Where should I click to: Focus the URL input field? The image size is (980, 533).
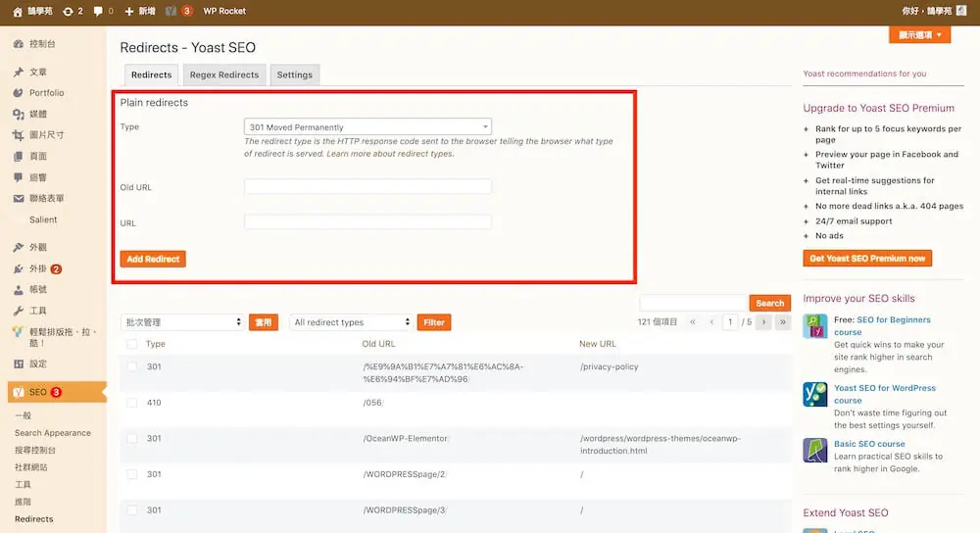click(x=367, y=221)
